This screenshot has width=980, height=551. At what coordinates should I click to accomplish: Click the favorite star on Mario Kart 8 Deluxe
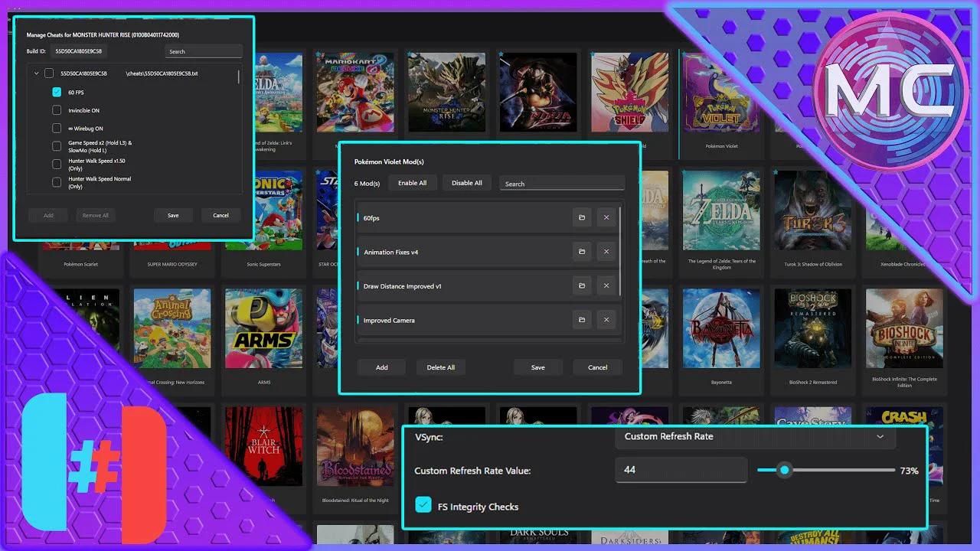point(318,52)
